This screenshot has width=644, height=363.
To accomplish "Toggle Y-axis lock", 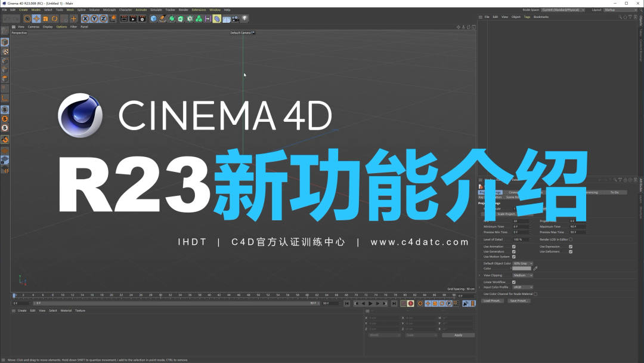I will (94, 19).
